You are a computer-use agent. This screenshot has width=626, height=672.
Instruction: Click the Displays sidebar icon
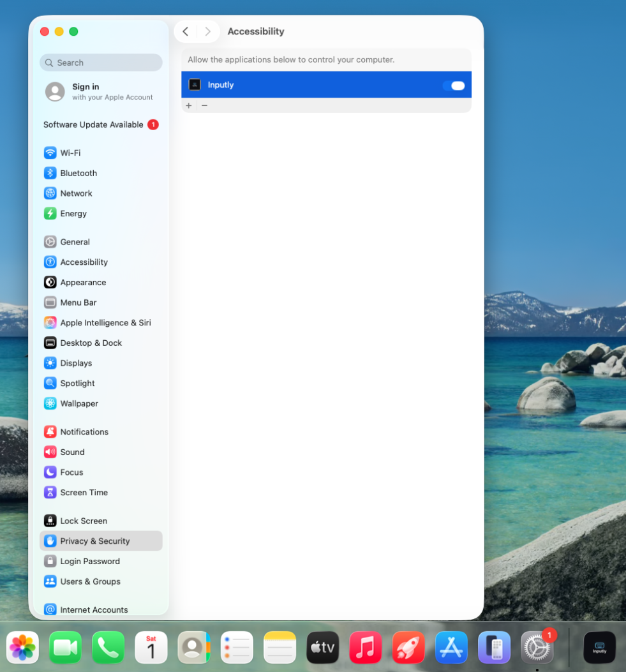click(x=50, y=363)
